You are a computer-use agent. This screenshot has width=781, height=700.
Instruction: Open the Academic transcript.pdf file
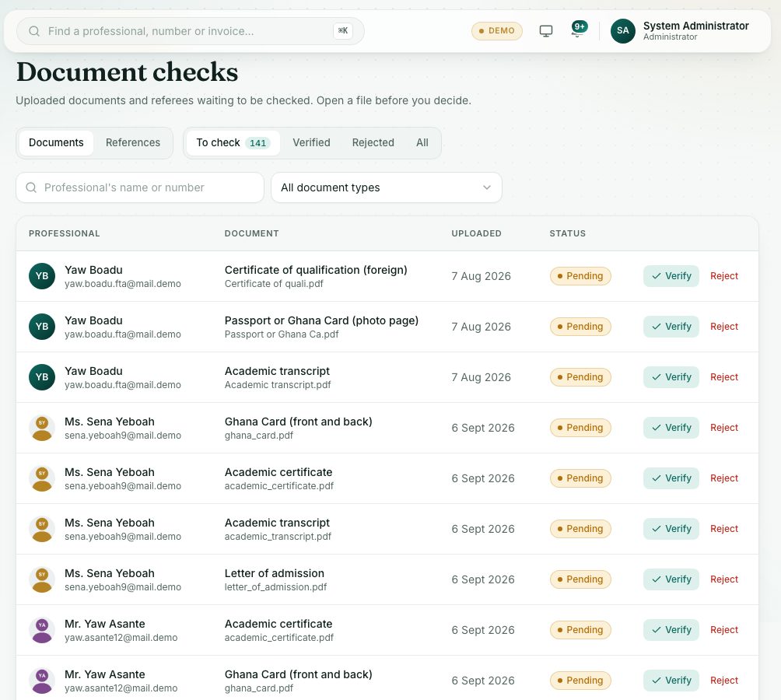pos(278,385)
